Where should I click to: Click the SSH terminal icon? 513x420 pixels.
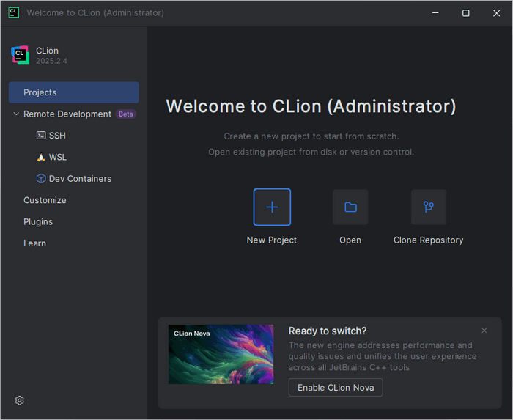pos(41,136)
